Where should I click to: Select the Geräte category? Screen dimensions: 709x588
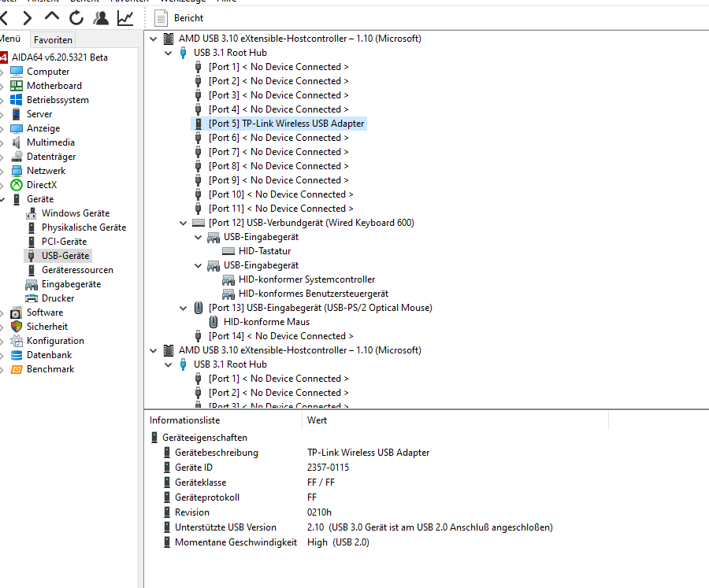coord(40,199)
